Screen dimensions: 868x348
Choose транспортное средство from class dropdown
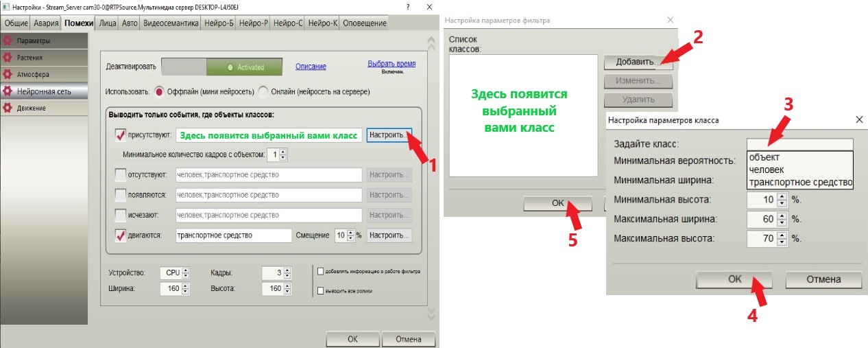800,182
